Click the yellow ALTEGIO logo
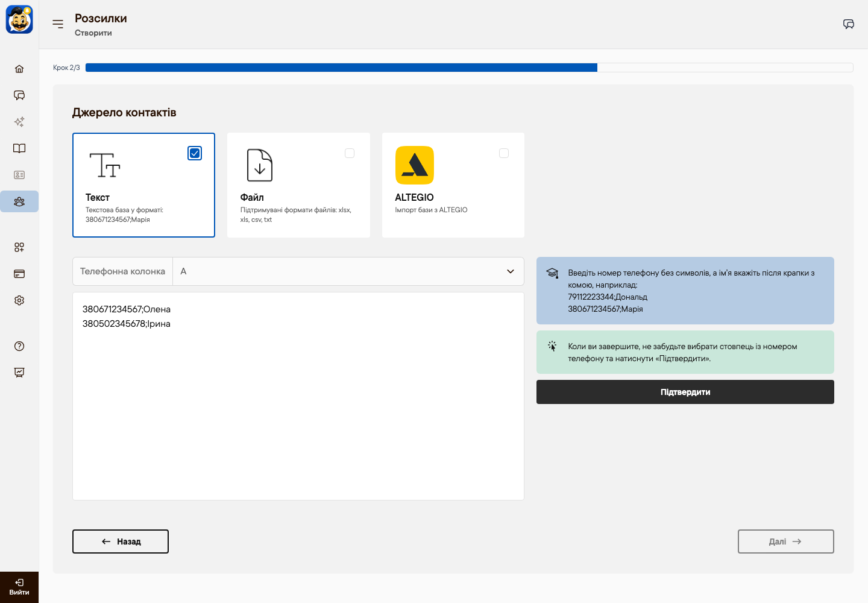The width and height of the screenshot is (868, 603). (x=415, y=165)
